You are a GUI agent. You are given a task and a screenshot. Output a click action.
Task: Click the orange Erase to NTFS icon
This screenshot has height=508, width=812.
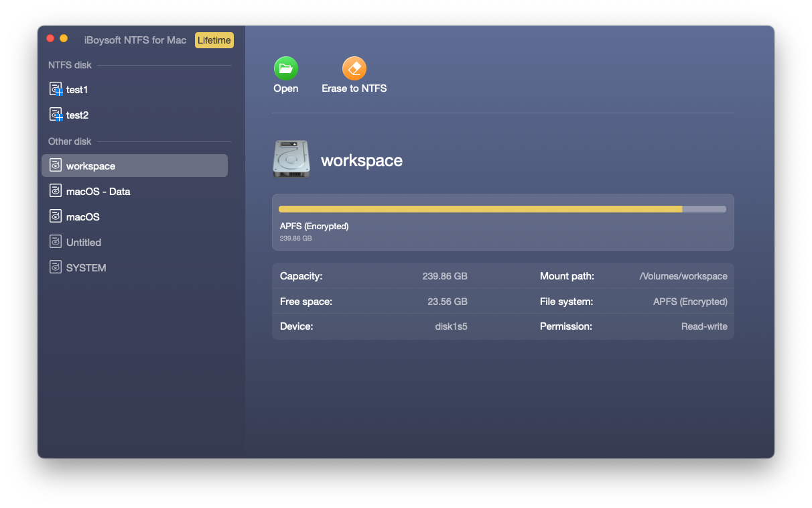click(354, 68)
